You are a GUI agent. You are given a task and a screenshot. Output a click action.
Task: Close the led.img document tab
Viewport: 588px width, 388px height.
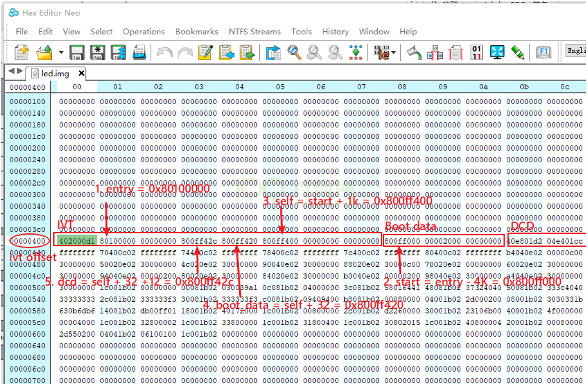pyautogui.click(x=81, y=73)
